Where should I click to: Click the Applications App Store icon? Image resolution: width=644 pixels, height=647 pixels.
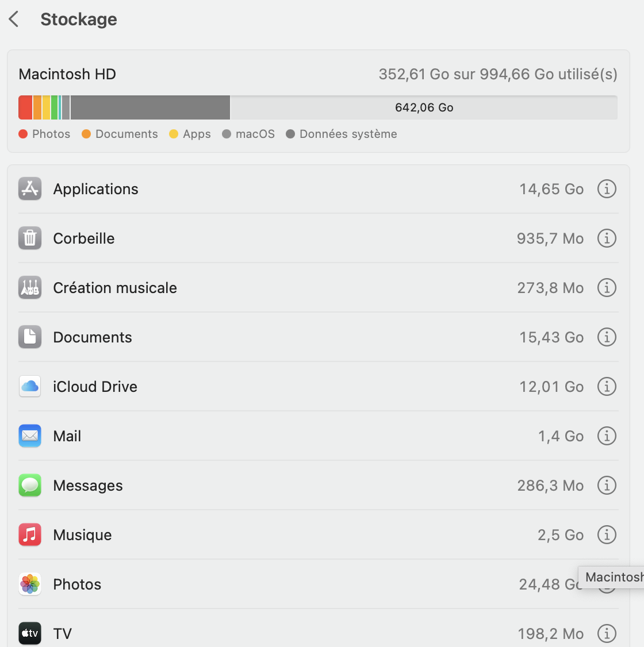[30, 189]
